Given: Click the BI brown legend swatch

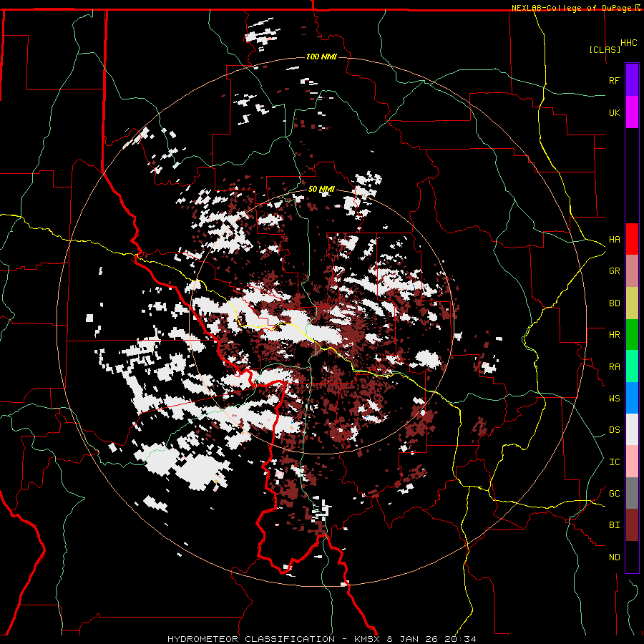Looking at the screenshot, I should coord(632,525).
